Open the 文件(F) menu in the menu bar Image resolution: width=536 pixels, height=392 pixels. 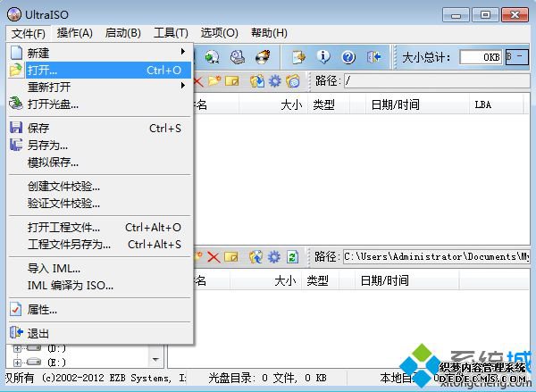tap(28, 34)
